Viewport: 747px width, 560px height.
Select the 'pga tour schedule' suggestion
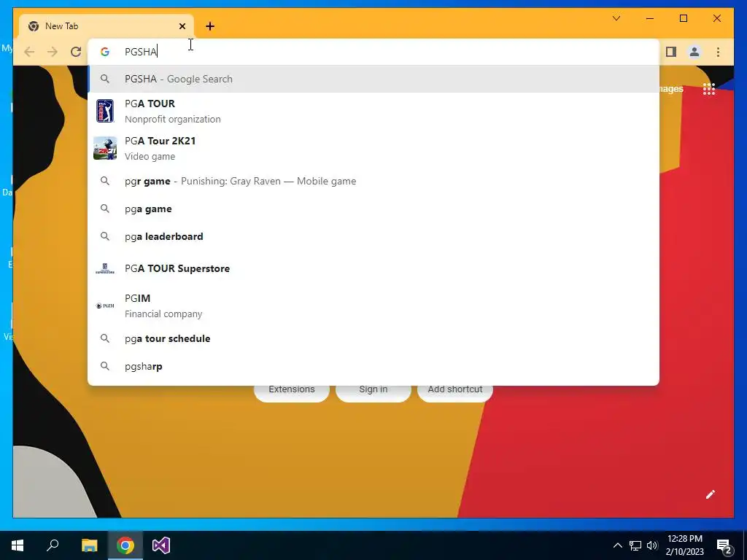[x=373, y=338]
